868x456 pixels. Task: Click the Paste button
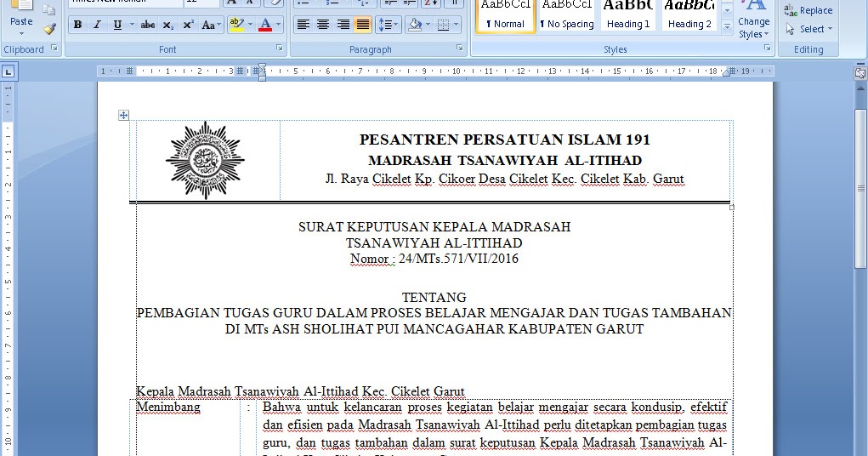click(21, 18)
